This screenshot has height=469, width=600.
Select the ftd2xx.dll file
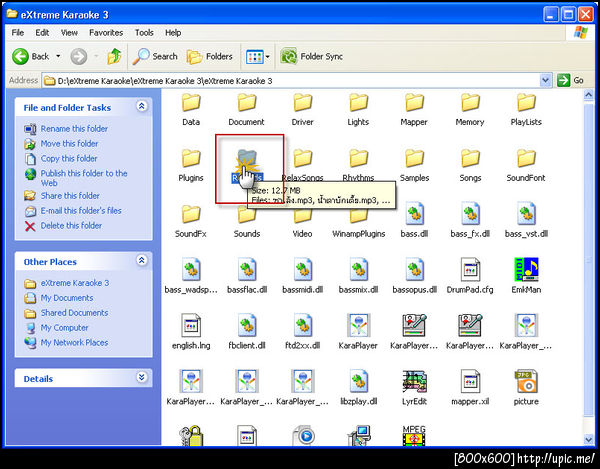tap(303, 331)
